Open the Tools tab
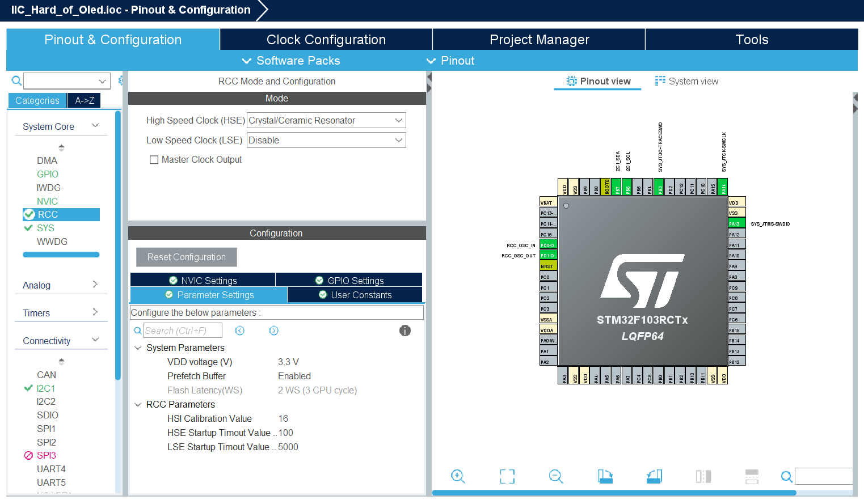 pyautogui.click(x=752, y=40)
